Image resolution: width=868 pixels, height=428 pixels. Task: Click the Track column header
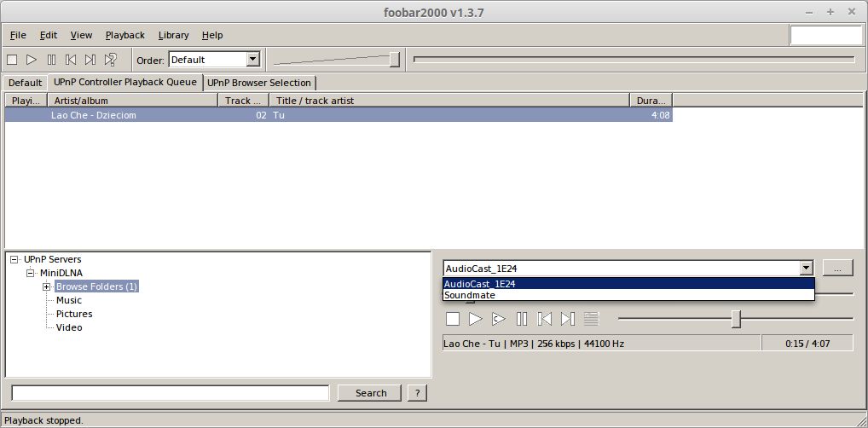(244, 101)
